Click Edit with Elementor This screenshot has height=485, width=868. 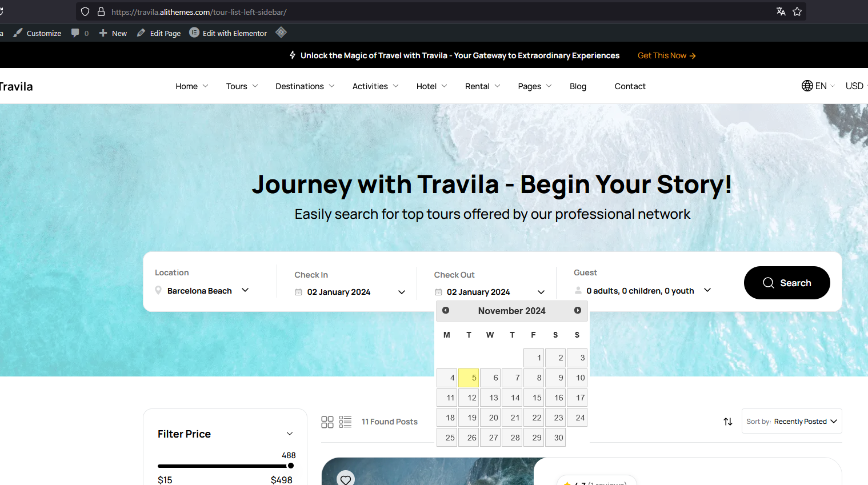click(x=228, y=33)
